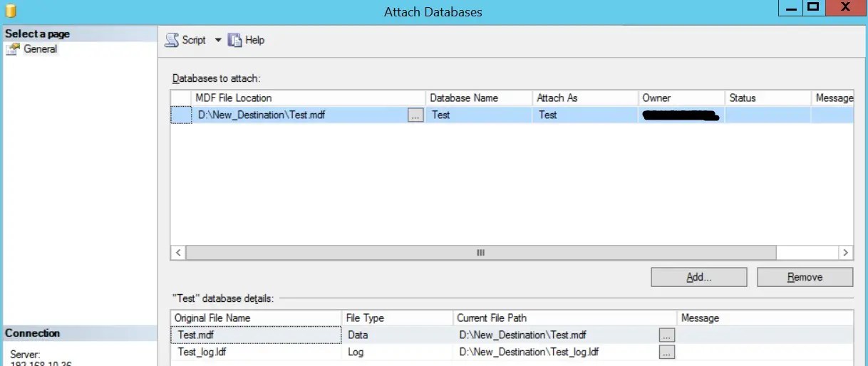This screenshot has width=868, height=366.
Task: Click the MDF File Location column header
Action: coord(309,98)
